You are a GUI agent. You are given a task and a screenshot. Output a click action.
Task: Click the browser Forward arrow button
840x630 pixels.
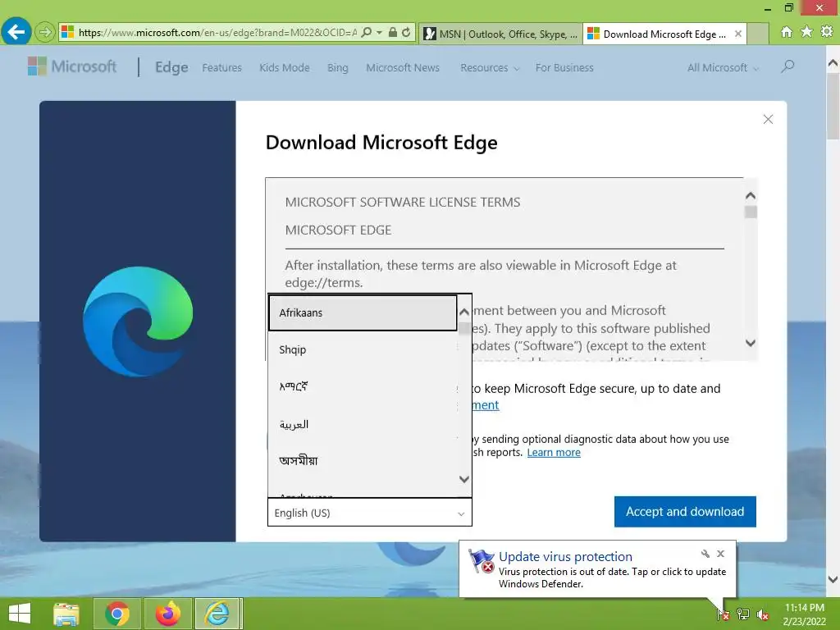(x=45, y=32)
